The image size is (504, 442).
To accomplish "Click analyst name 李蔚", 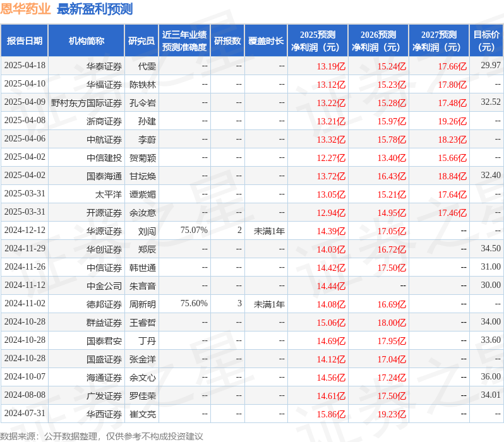I will (x=147, y=140).
